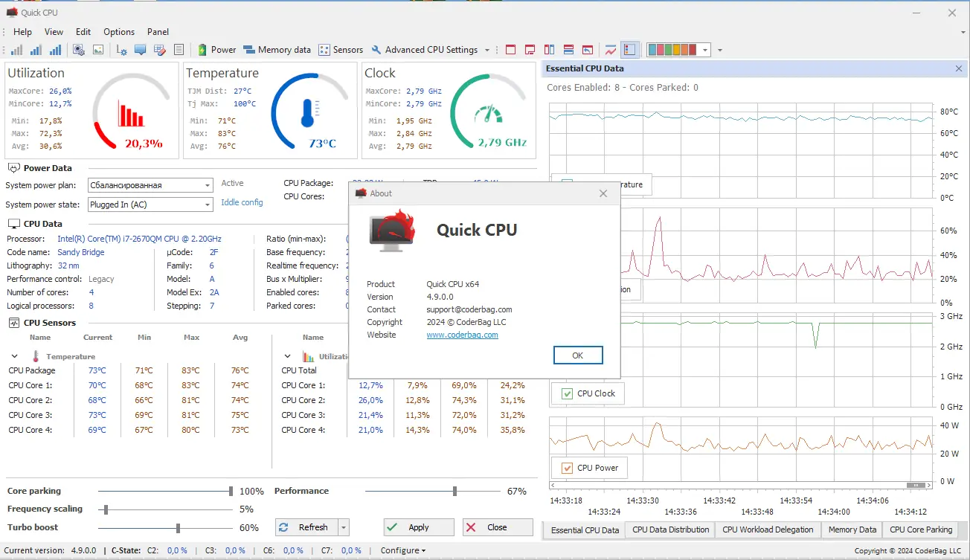Click the Apply button
Viewport: 970px width, 560px height.
pyautogui.click(x=419, y=527)
